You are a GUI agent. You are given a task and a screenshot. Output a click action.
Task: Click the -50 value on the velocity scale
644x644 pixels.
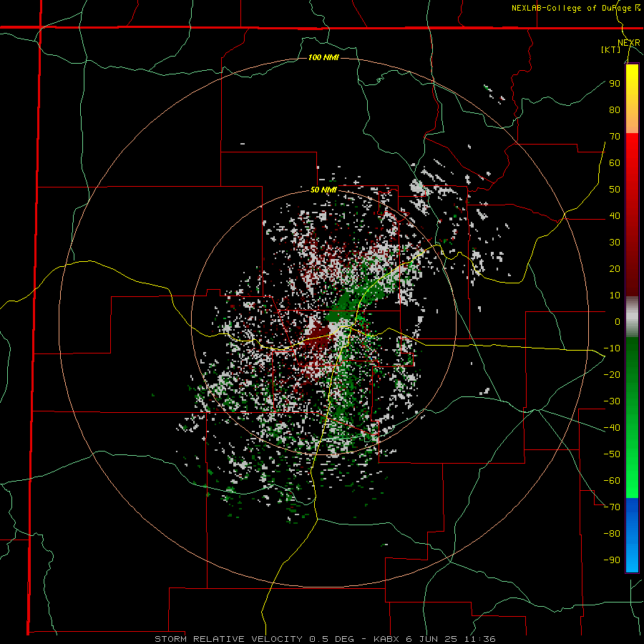point(612,454)
